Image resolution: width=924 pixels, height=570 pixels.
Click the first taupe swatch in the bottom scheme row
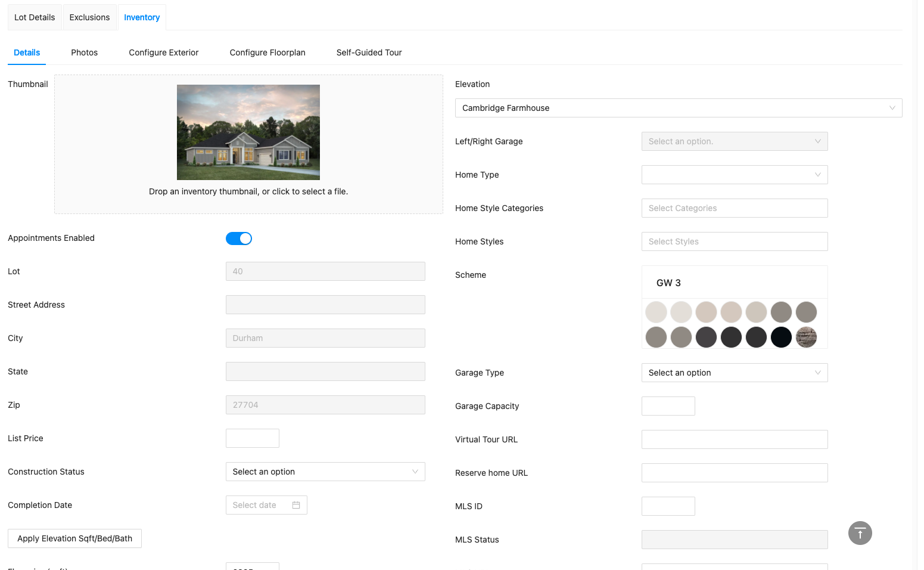[x=656, y=337]
